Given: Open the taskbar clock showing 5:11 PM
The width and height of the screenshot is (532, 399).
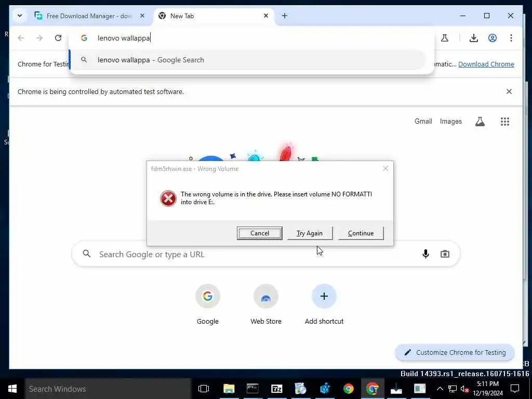Looking at the screenshot, I should coord(488,389).
